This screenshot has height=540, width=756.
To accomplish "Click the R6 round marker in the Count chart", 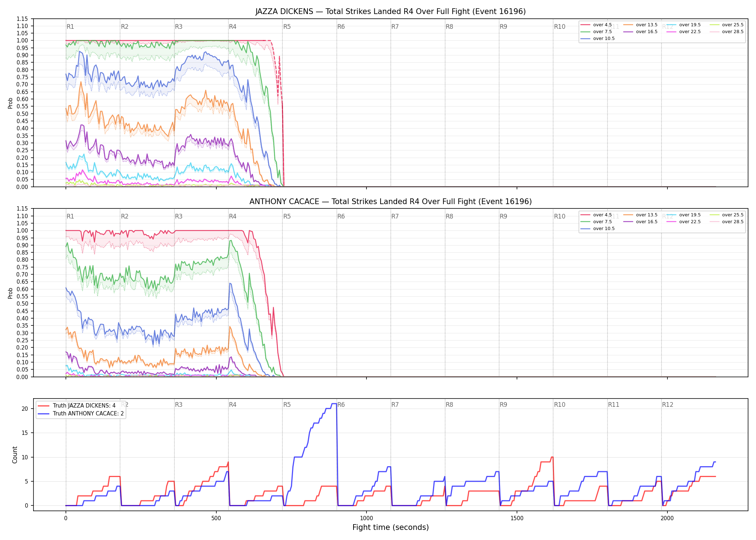I will 341,405.
